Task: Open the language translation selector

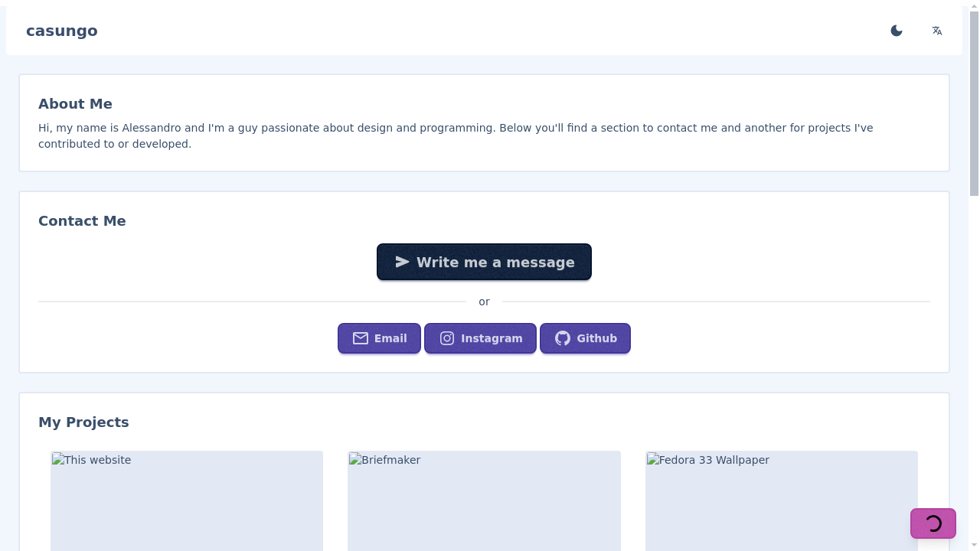Action: [936, 31]
